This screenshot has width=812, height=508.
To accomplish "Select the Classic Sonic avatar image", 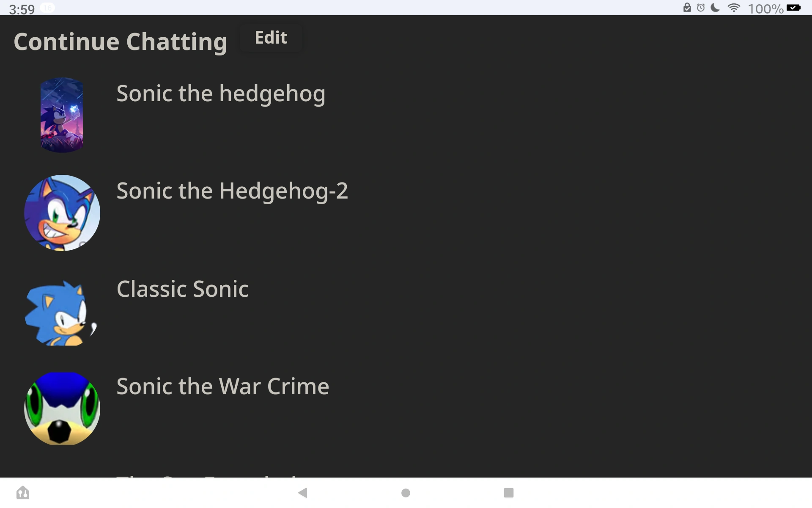I will pyautogui.click(x=61, y=313).
